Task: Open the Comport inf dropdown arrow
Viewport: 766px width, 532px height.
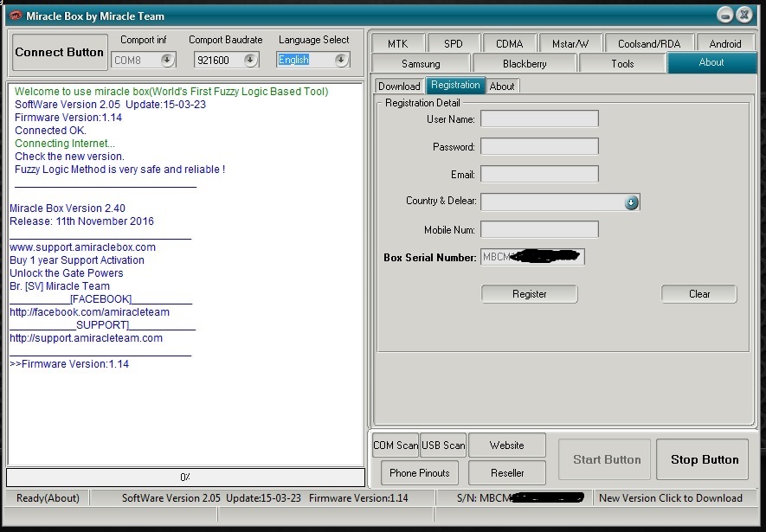Action: [x=167, y=60]
